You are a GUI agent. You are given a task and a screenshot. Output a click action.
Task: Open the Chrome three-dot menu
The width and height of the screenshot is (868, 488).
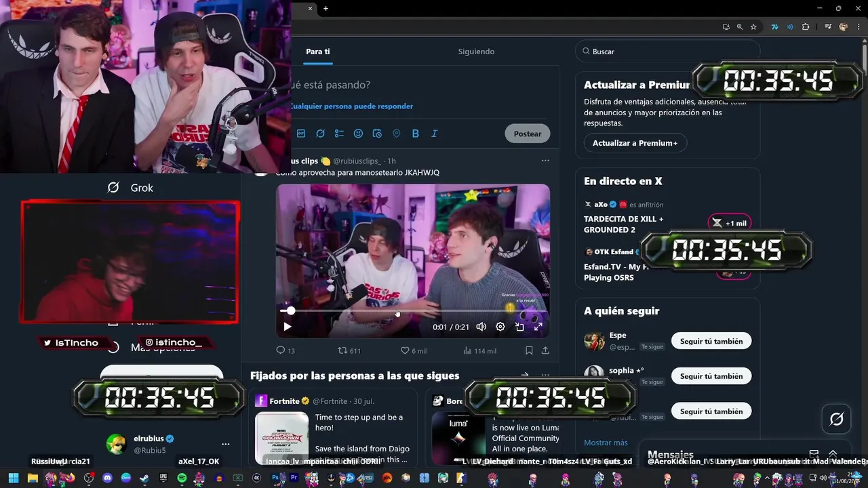[859, 27]
